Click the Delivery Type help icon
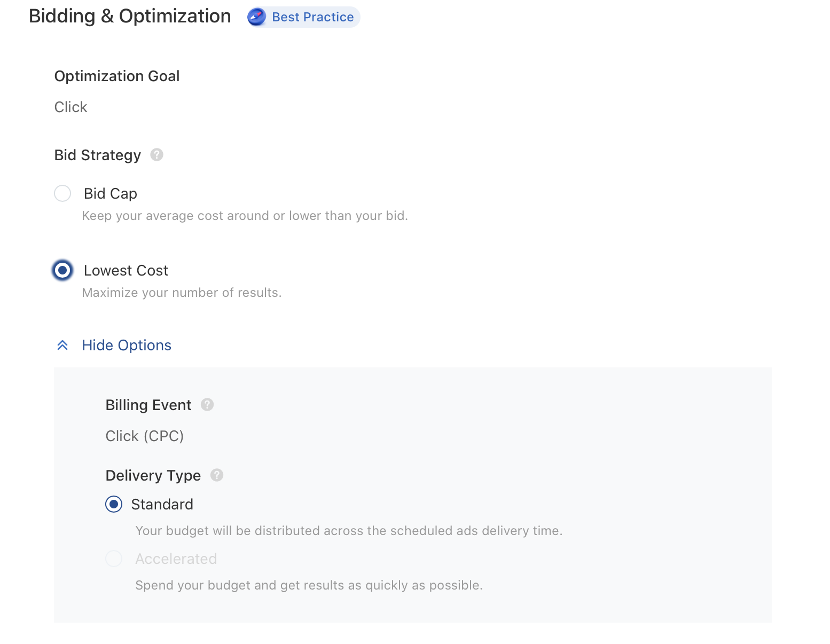 coord(216,475)
